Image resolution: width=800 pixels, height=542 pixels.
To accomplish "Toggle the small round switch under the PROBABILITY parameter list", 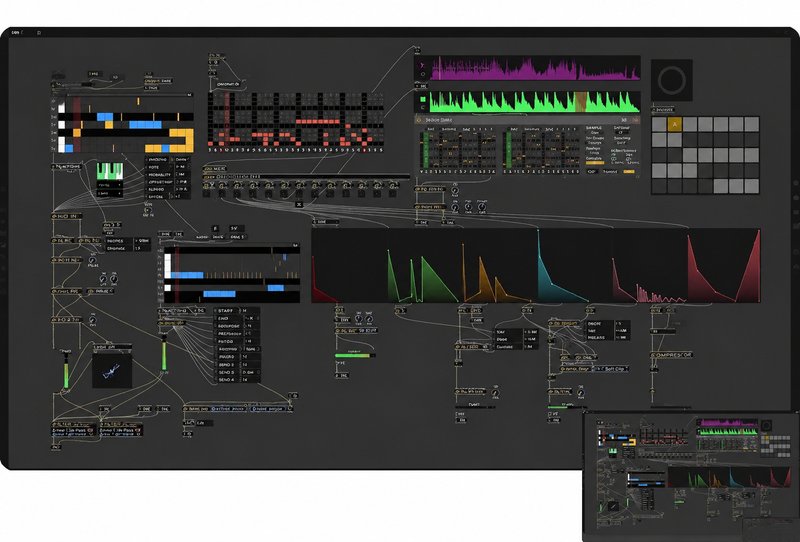I will pos(148,210).
